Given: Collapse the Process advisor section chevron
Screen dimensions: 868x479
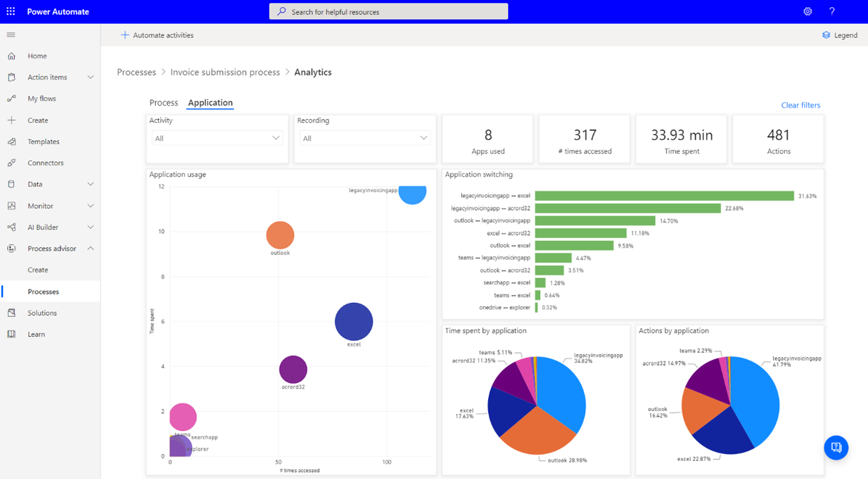Looking at the screenshot, I should click(x=90, y=248).
